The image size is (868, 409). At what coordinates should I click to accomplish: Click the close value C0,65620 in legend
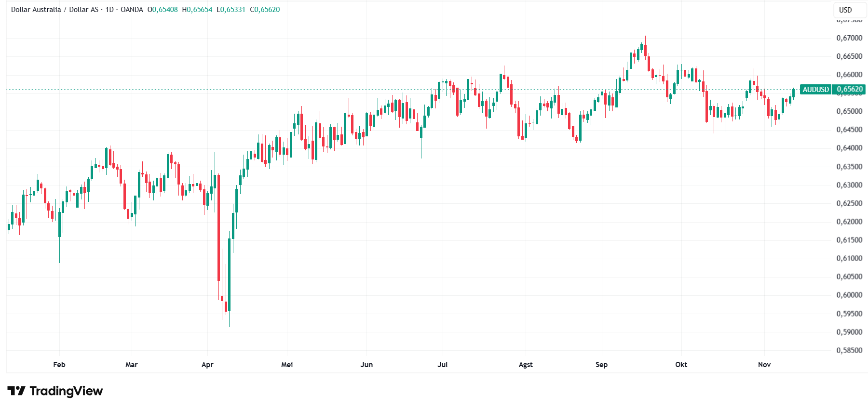pos(265,10)
